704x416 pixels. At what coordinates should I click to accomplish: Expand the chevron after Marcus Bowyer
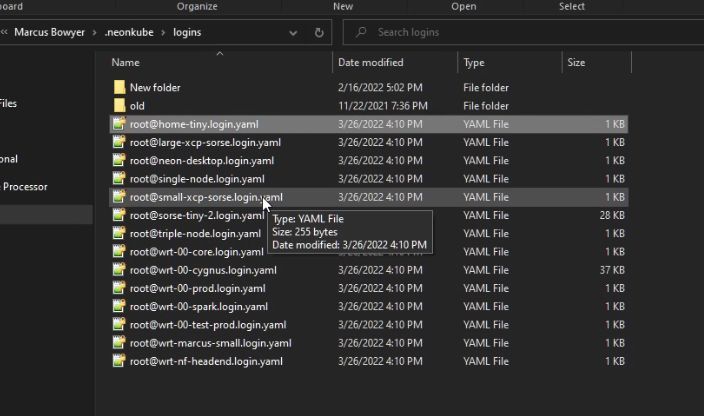click(x=94, y=32)
